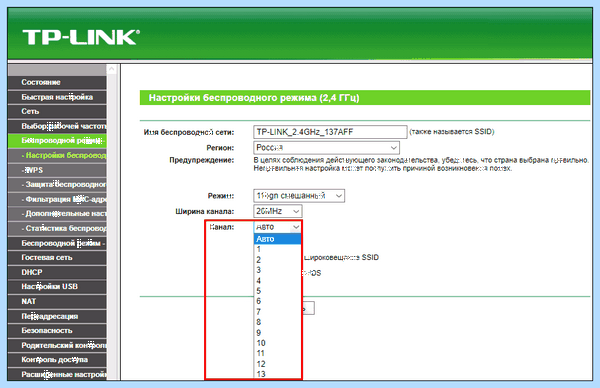This screenshot has width=600, height=388.
Task: Open Выбор рабочей частоты menu item
Action: (57, 126)
